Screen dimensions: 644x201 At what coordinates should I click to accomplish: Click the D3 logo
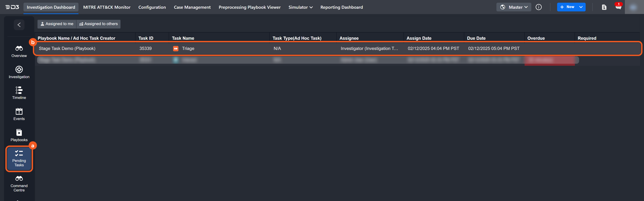point(12,7)
